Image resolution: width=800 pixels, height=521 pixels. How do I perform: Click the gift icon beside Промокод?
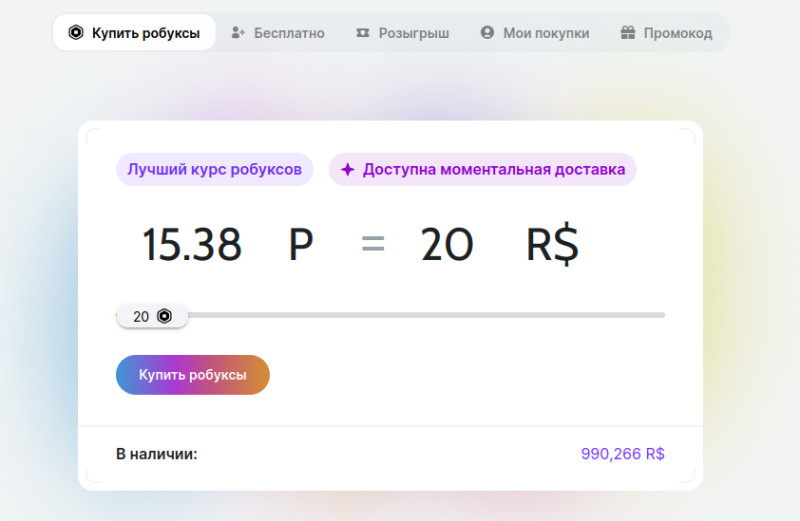pyautogui.click(x=628, y=33)
